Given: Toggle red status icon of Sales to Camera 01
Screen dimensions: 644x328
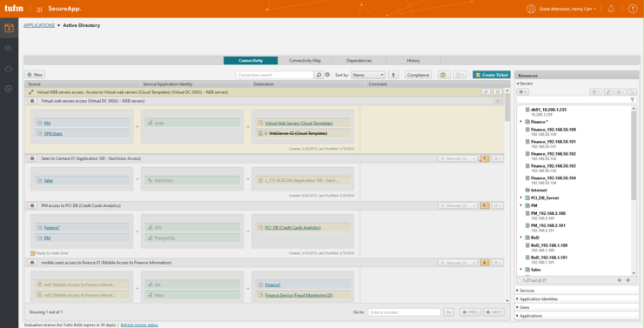Looking at the screenshot, I should (x=32, y=158).
